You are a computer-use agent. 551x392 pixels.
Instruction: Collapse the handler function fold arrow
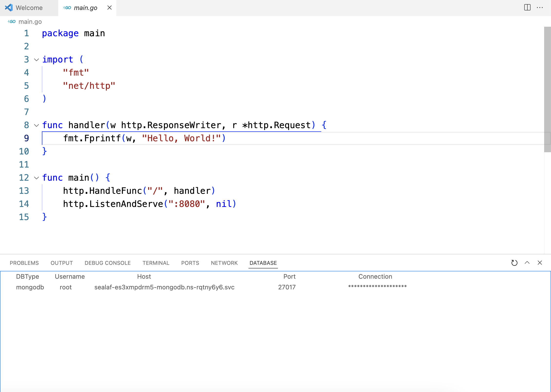pyautogui.click(x=37, y=125)
